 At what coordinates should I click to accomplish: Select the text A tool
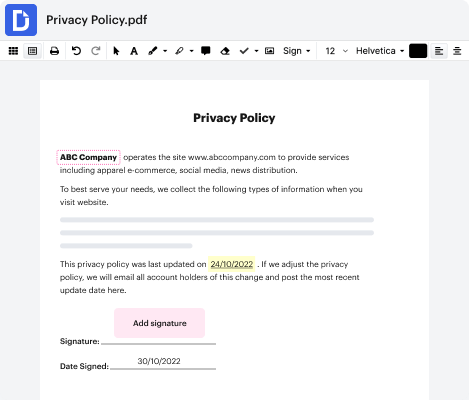(134, 51)
